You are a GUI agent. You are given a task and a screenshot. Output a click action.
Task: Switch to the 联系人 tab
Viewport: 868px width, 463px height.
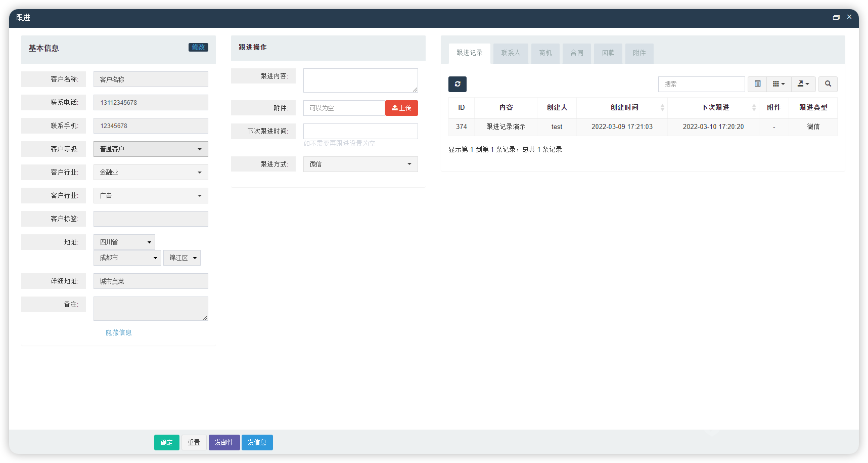pos(511,53)
